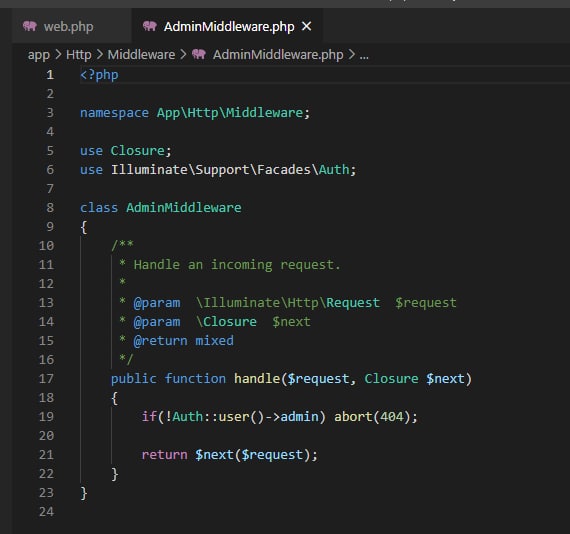Click line number 8 in the gutter
The image size is (570, 534).
click(50, 208)
